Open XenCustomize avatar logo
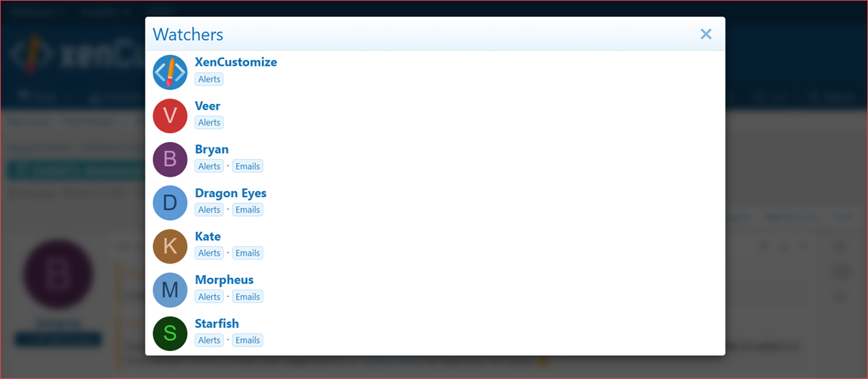Screen dimensions: 868x379 click(x=170, y=73)
